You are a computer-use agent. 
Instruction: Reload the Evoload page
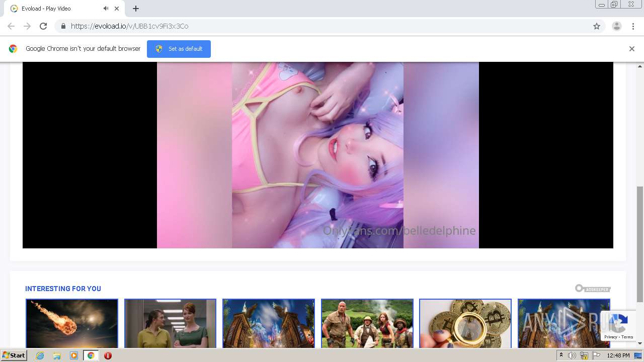tap(43, 26)
